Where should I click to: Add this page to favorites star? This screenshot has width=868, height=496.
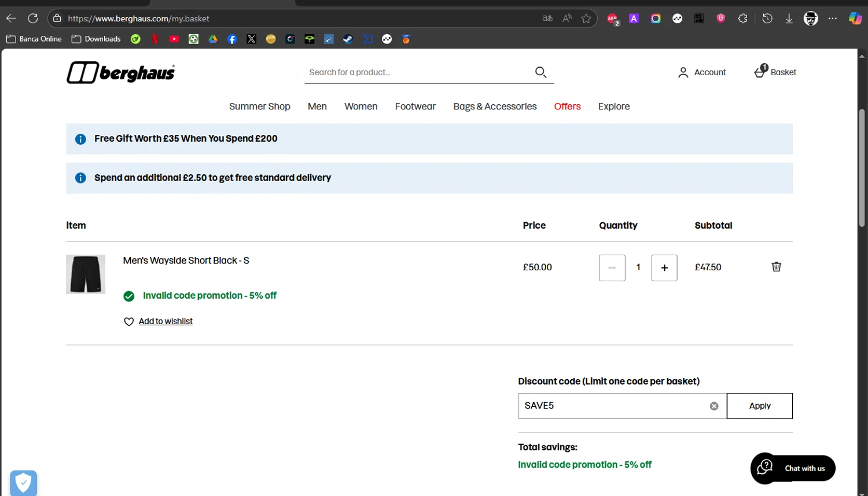pos(586,19)
